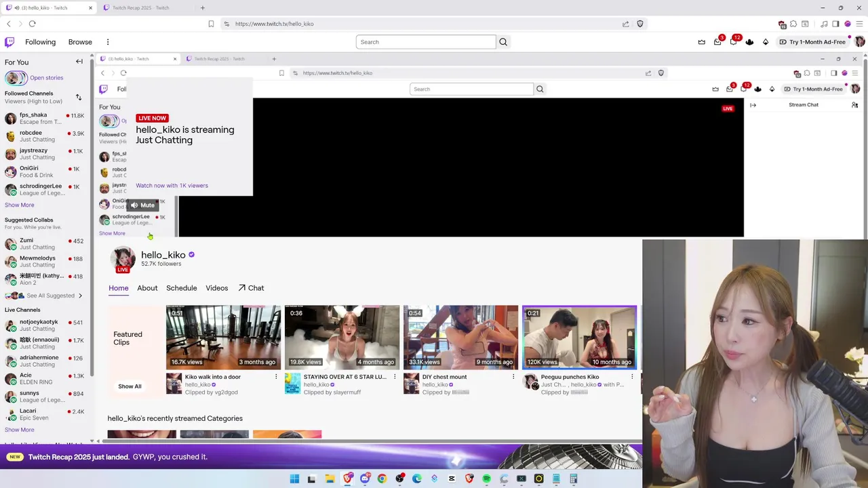
Task: Collapse the For You sidebar arrow
Action: coord(79,62)
